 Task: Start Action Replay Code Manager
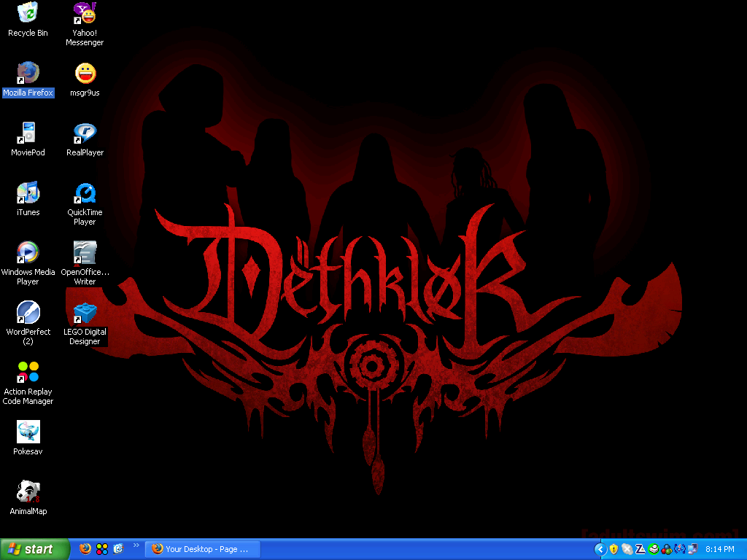[x=28, y=373]
